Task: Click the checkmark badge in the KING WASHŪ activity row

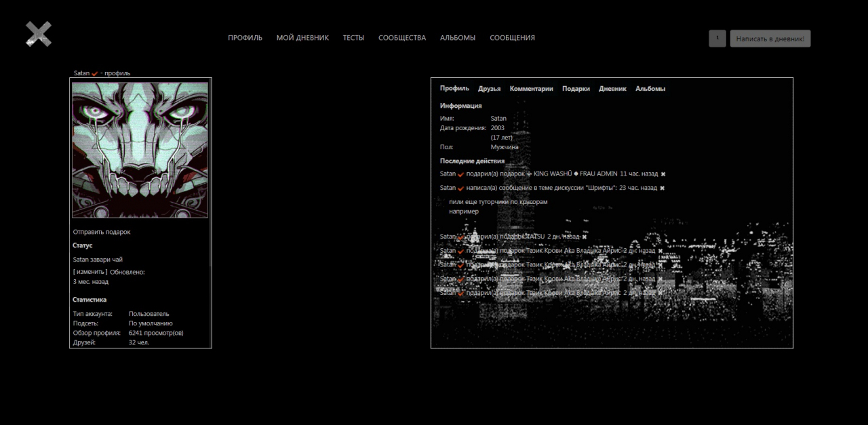Action: (461, 175)
